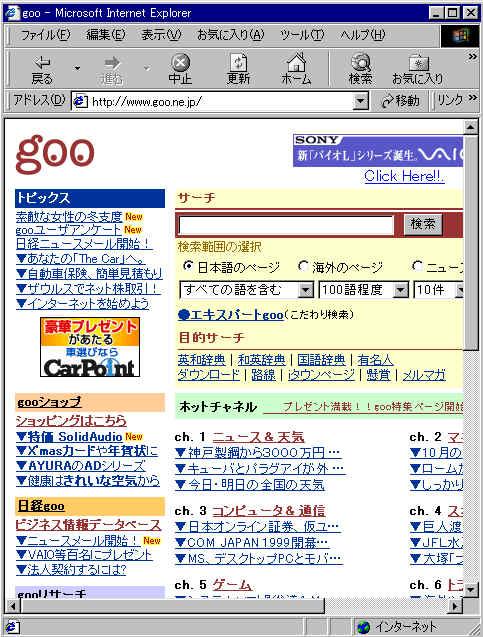This screenshot has height=637, width=483.
Task: Open the ツール(T) menu
Action: coord(302,35)
